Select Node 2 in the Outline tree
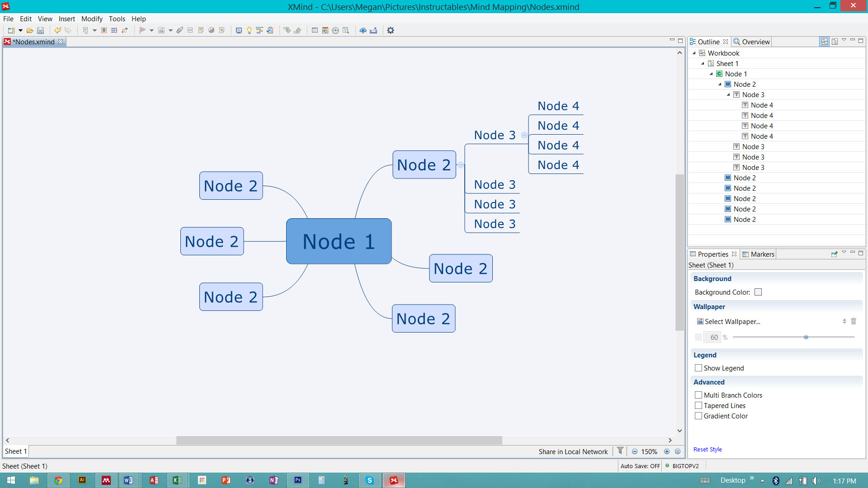 (x=744, y=84)
